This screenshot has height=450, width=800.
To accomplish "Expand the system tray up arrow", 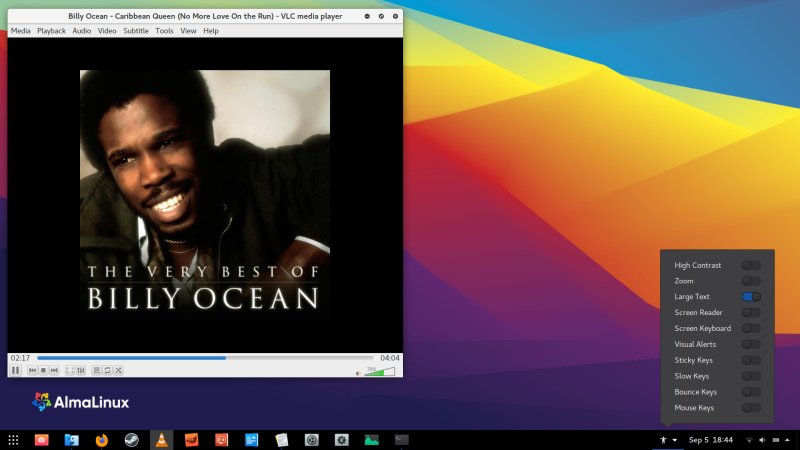I will [787, 440].
